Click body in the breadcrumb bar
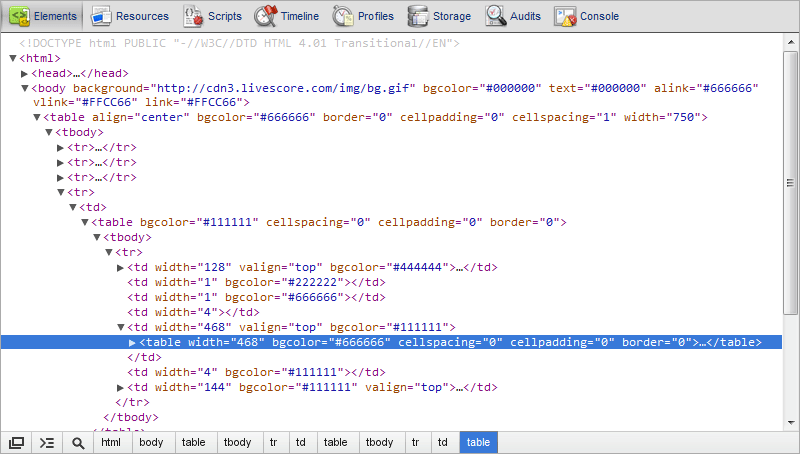Viewport: 800px width, 454px height. [x=151, y=442]
